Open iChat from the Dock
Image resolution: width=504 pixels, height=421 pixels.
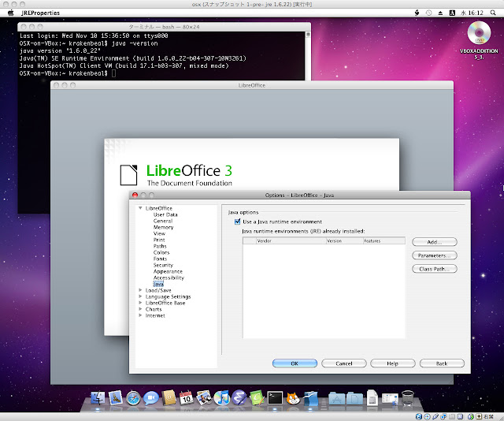tap(150, 398)
